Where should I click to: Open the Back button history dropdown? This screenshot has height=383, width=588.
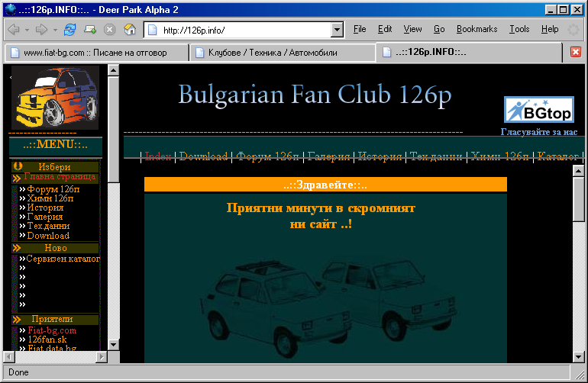[x=27, y=30]
